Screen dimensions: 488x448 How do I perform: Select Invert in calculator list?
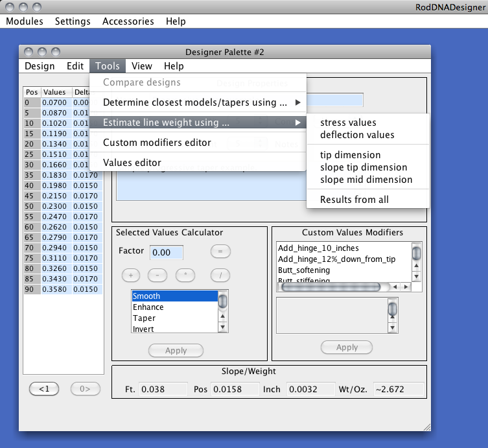(174, 329)
